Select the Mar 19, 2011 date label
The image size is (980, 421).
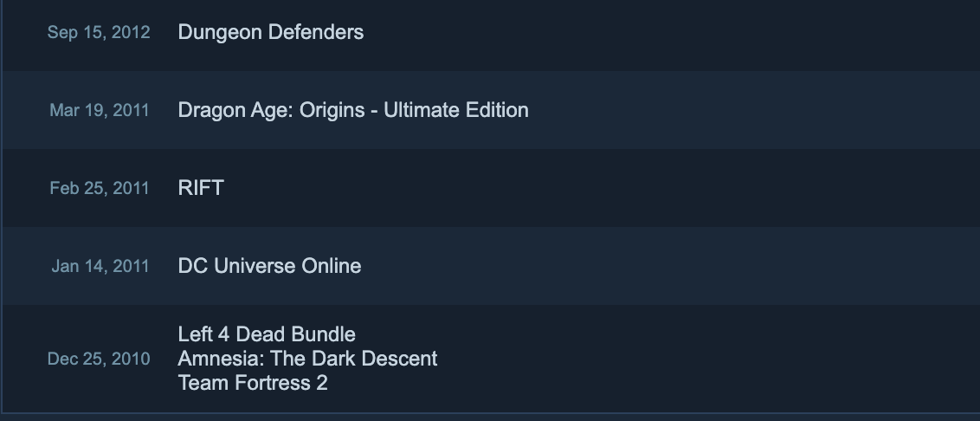[x=100, y=110]
